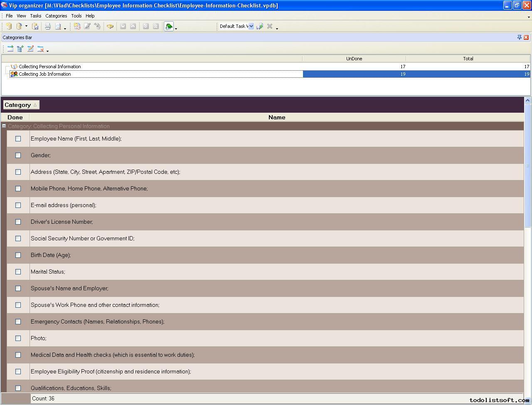Select Collecting Personal Information in category tree
Screen dimensions: 532x405
pos(49,67)
